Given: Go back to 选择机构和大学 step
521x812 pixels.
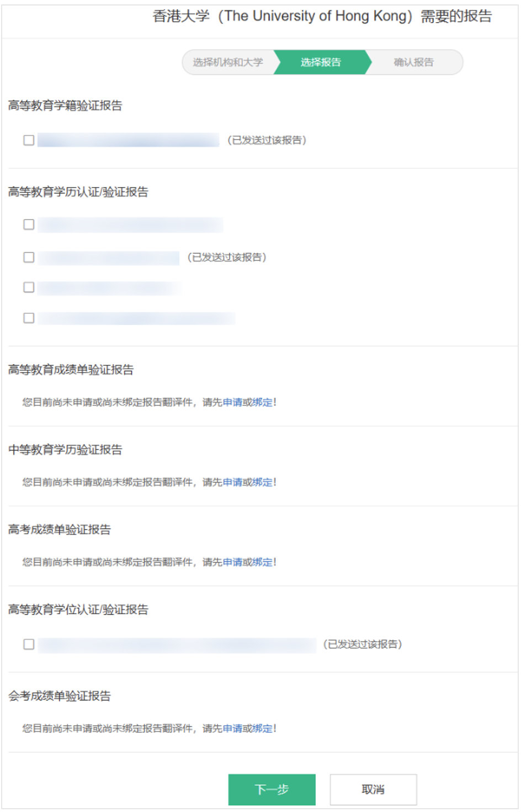Looking at the screenshot, I should click(x=227, y=62).
